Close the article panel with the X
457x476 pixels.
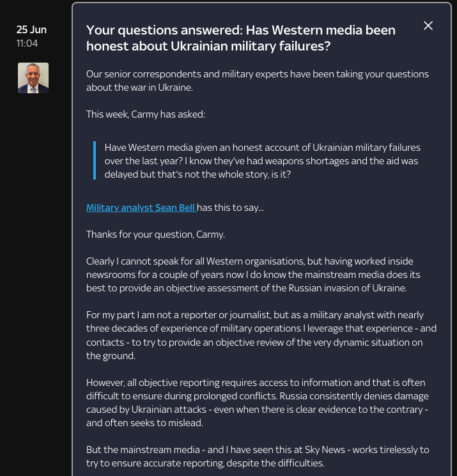pos(428,26)
